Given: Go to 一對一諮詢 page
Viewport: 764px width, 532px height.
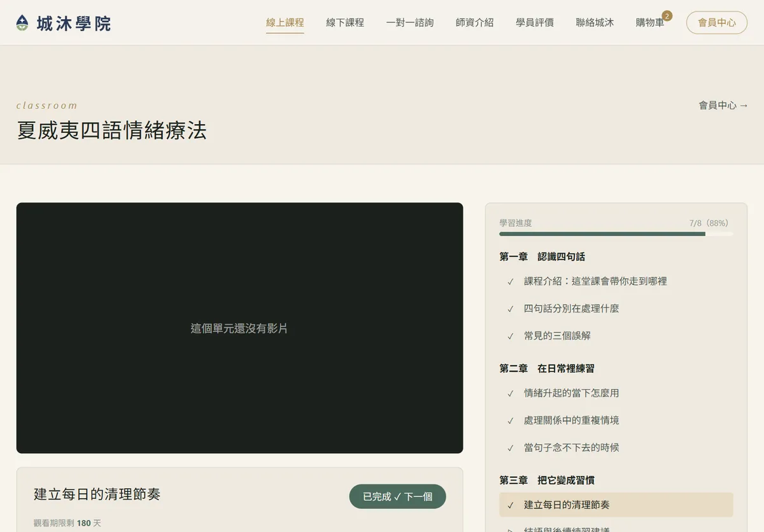Looking at the screenshot, I should [x=410, y=22].
